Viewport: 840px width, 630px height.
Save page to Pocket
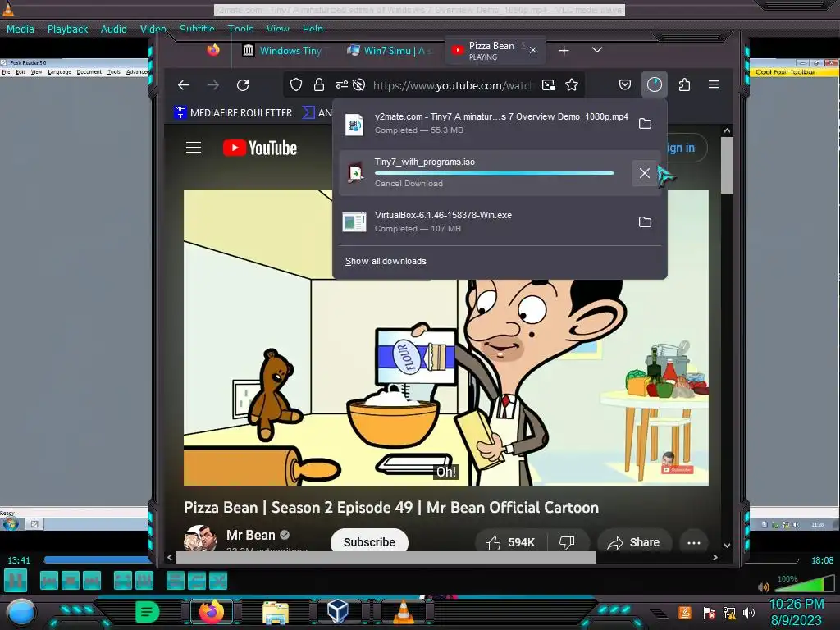coord(624,84)
